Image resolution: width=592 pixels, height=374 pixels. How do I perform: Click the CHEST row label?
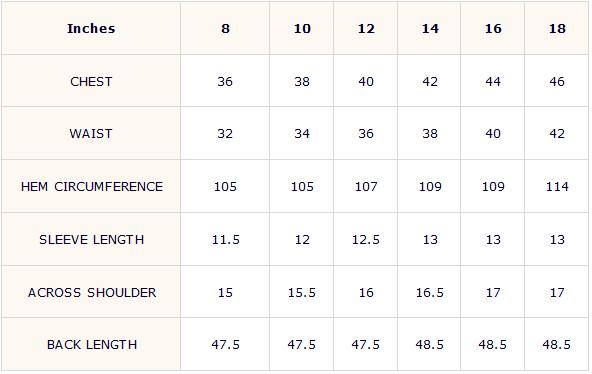(91, 82)
